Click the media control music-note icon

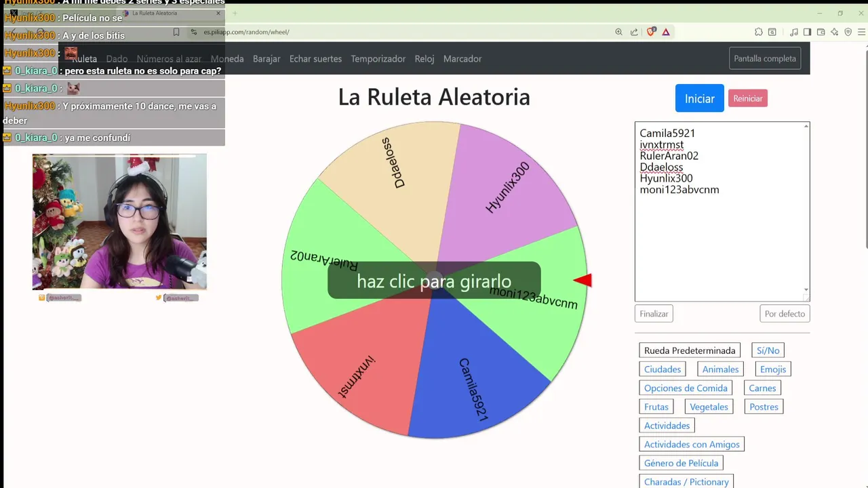[x=794, y=32]
